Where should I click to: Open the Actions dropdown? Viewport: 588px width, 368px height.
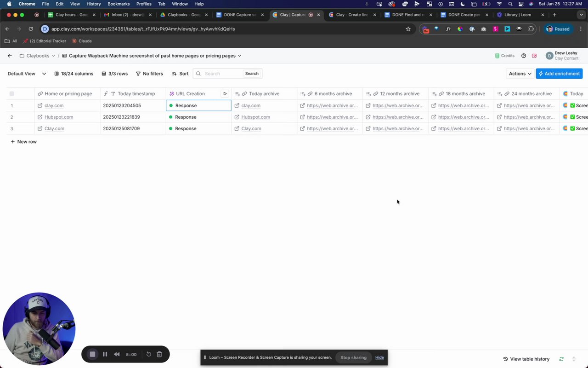tap(520, 74)
